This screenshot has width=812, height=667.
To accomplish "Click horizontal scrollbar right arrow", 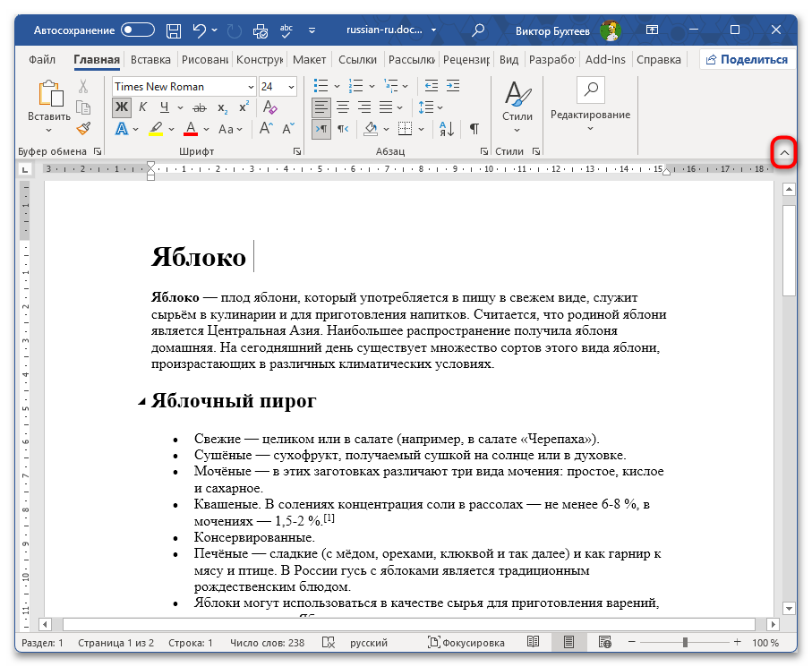I will pos(774,624).
